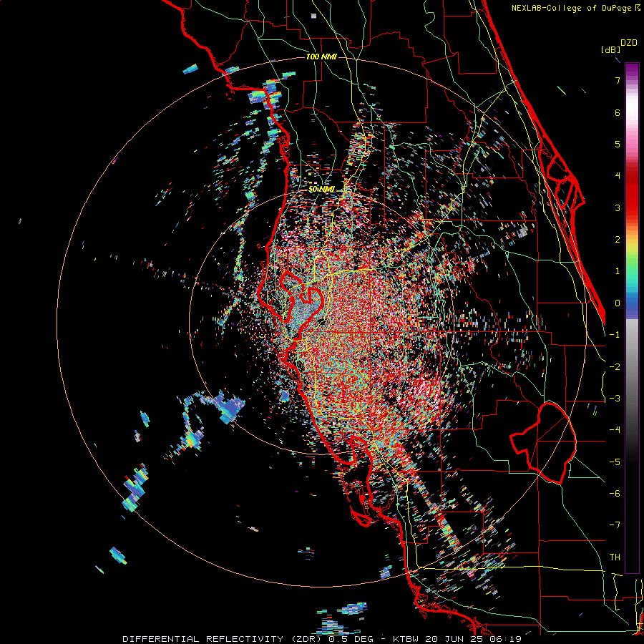
Task: Click the 20 JUN 25 date in the caption
Action: coord(454,639)
